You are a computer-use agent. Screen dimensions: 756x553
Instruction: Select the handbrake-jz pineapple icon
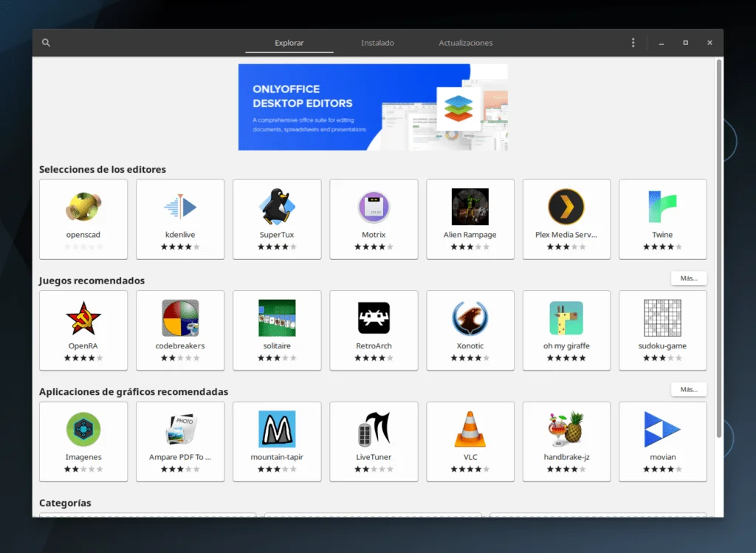point(566,429)
